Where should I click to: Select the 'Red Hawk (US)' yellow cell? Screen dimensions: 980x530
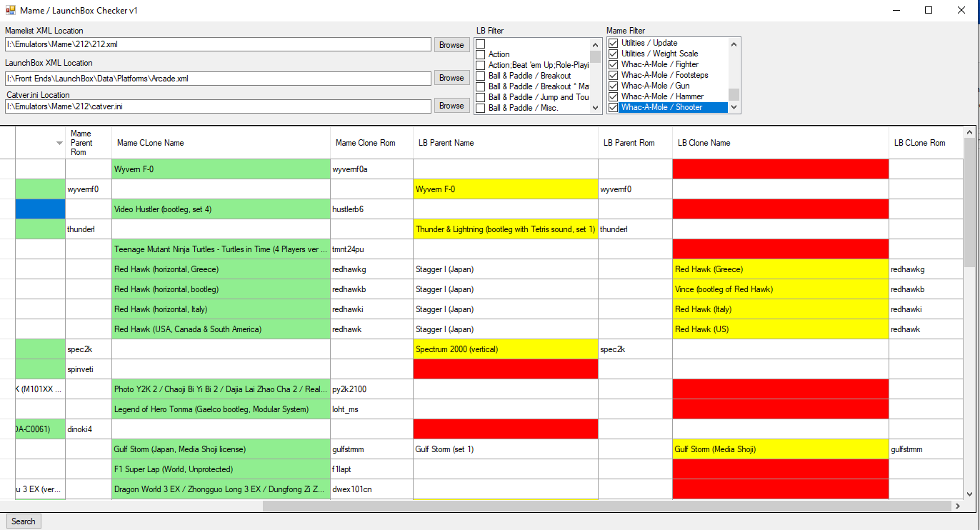point(781,329)
